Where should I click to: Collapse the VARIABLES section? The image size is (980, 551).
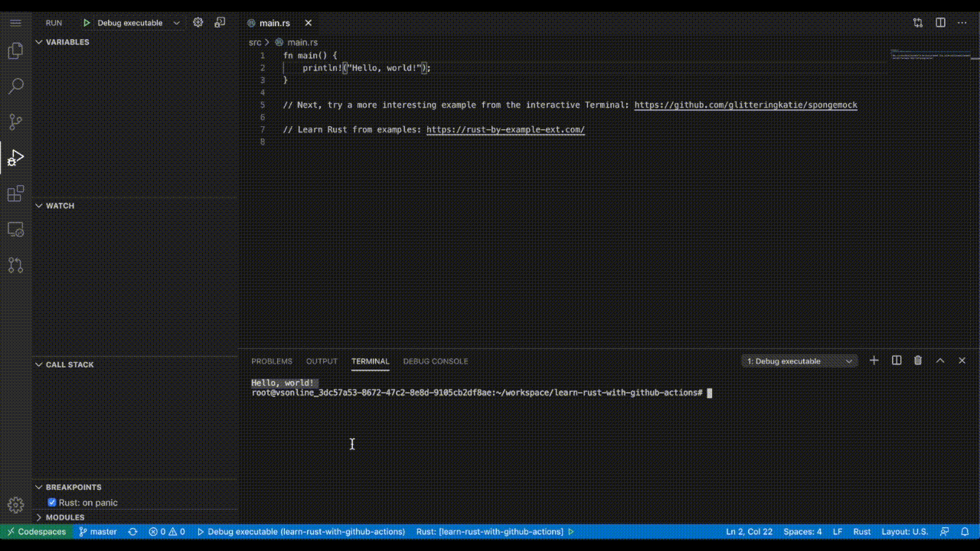point(40,42)
